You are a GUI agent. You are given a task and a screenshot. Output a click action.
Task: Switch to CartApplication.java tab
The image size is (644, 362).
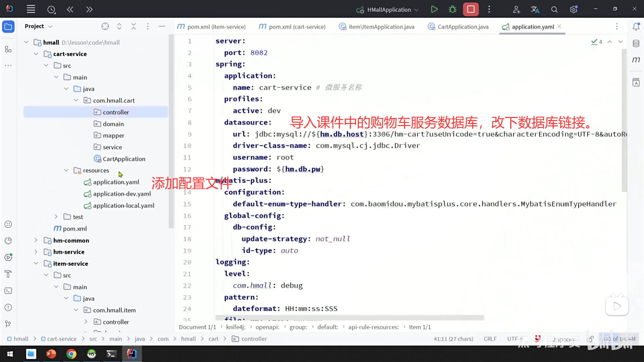463,27
